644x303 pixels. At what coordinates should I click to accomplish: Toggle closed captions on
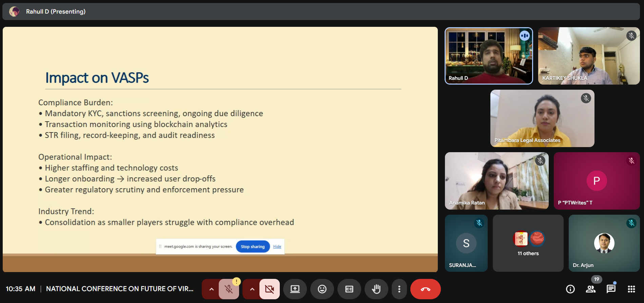pyautogui.click(x=349, y=289)
